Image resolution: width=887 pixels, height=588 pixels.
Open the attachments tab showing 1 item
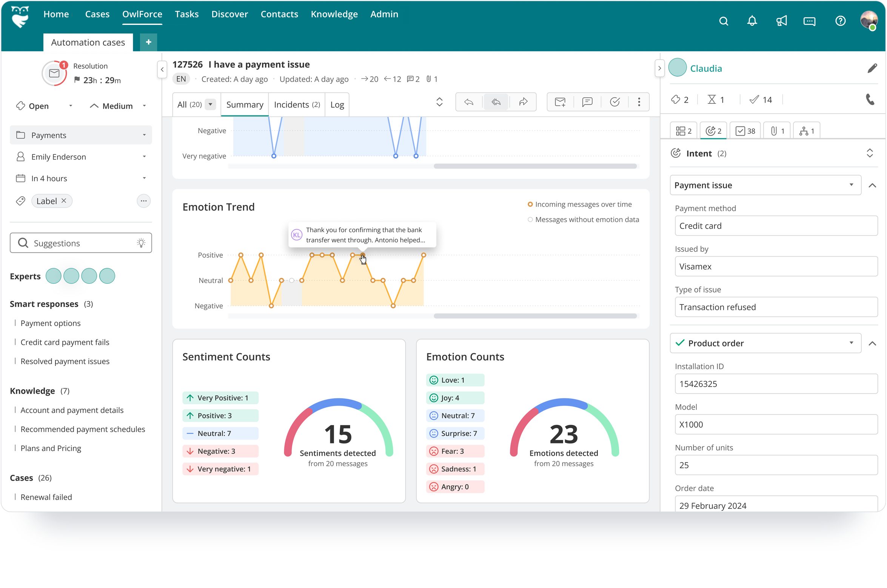coord(776,130)
